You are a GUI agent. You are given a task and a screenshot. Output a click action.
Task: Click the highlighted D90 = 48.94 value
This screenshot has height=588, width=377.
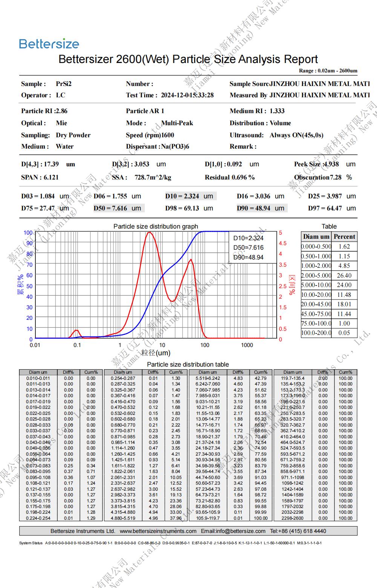pos(262,208)
